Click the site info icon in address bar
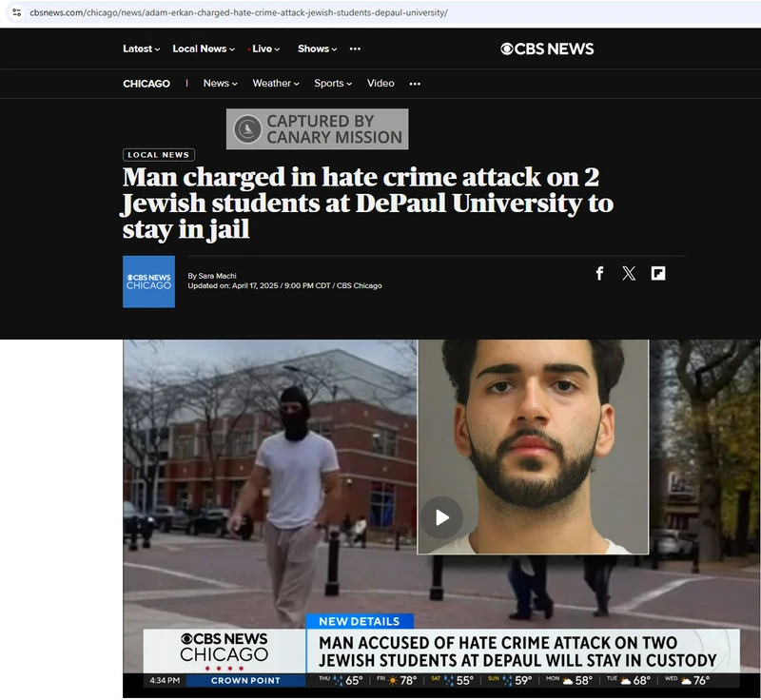 point(16,12)
